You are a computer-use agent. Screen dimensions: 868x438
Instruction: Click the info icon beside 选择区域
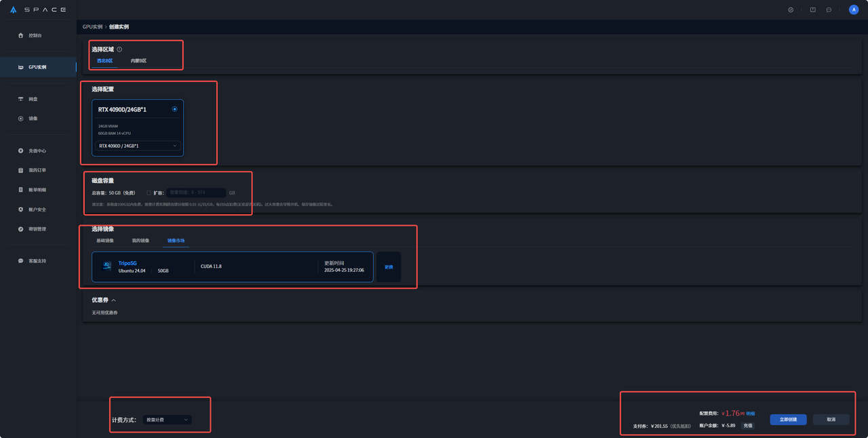119,49
